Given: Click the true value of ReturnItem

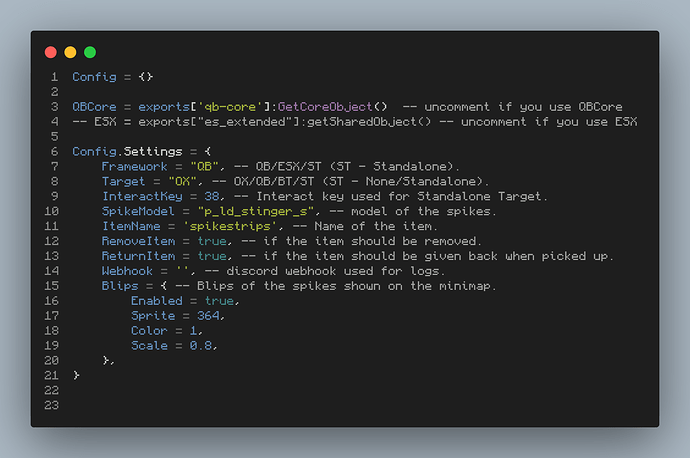Looking at the screenshot, I should tap(212, 257).
